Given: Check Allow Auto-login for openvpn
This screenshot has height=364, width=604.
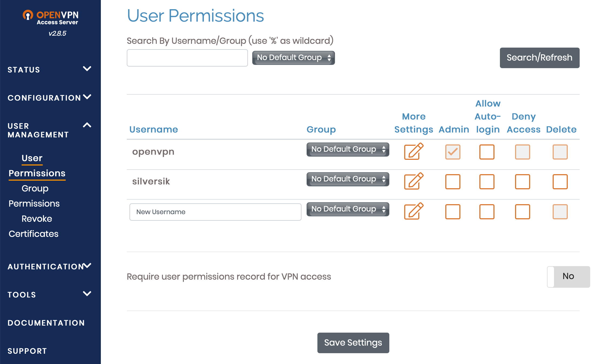Looking at the screenshot, I should (x=487, y=152).
